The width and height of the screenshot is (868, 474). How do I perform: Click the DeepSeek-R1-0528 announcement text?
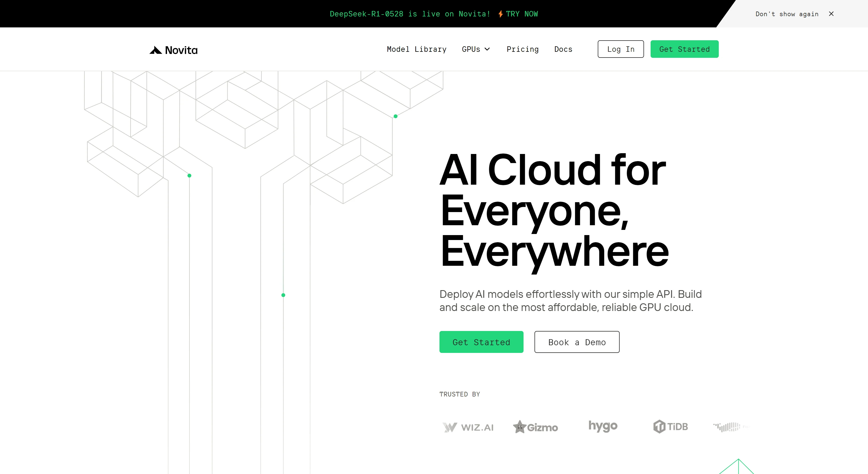pyautogui.click(x=410, y=14)
